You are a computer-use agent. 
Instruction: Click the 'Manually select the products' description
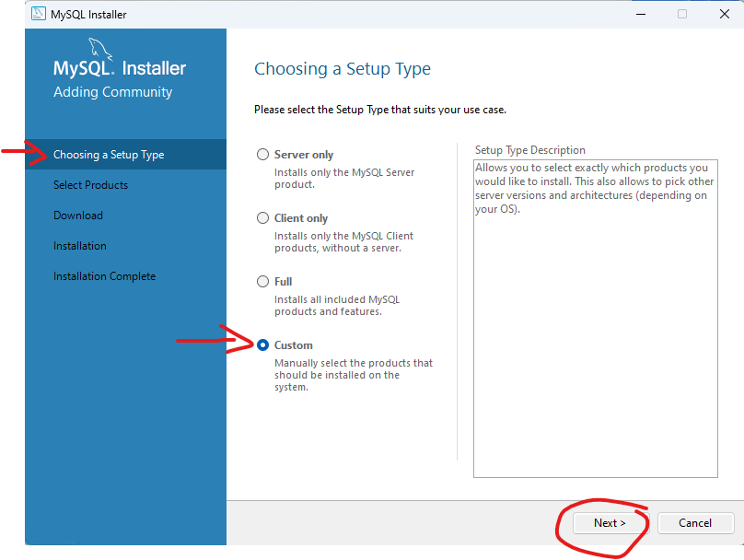[354, 375]
